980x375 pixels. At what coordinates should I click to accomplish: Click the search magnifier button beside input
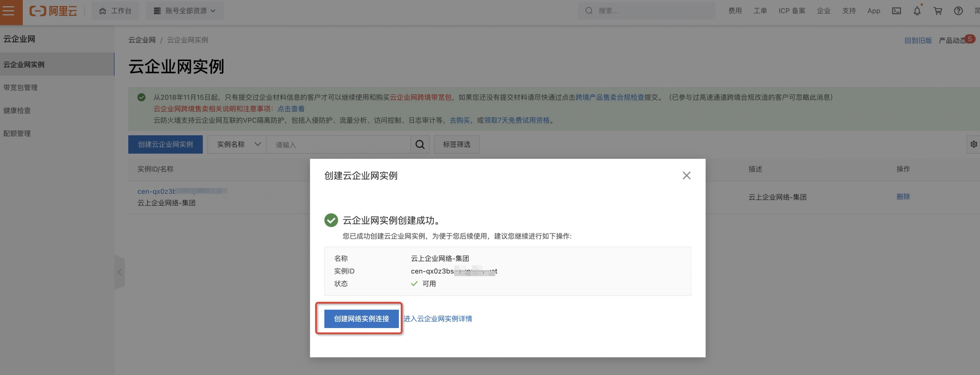coord(420,145)
